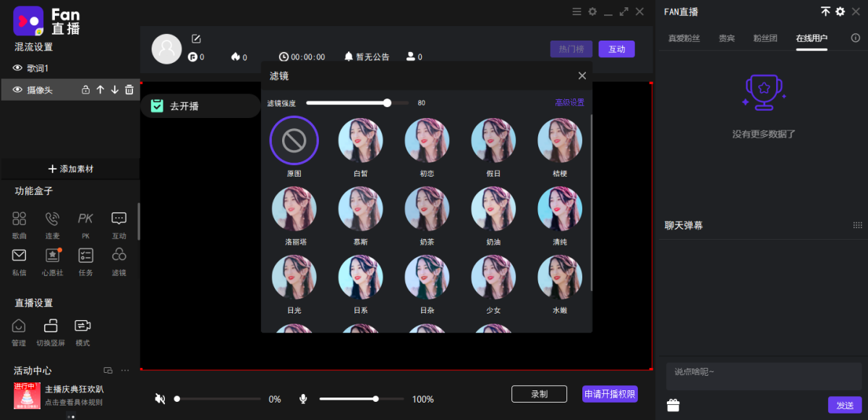Adjust the 滤镜强度 filter strength slider

click(387, 103)
